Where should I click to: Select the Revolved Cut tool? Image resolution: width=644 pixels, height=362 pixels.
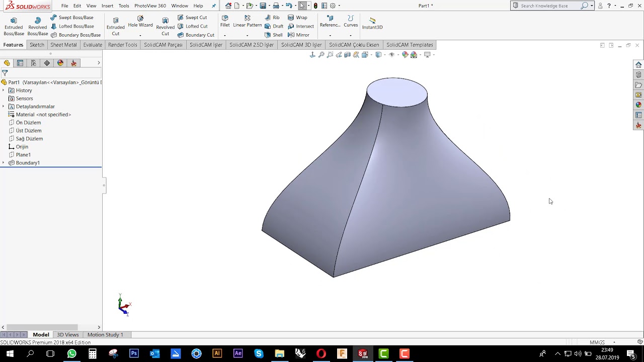pos(165,26)
